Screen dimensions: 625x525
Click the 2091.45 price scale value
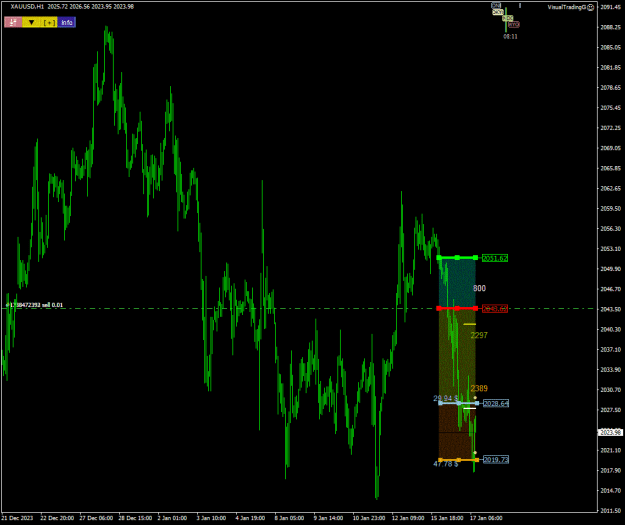(x=611, y=7)
